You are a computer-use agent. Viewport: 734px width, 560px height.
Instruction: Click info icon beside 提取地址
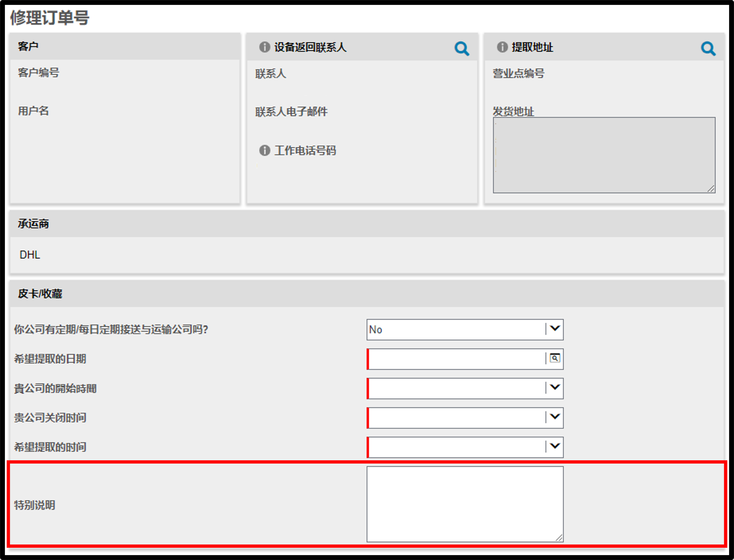click(502, 47)
